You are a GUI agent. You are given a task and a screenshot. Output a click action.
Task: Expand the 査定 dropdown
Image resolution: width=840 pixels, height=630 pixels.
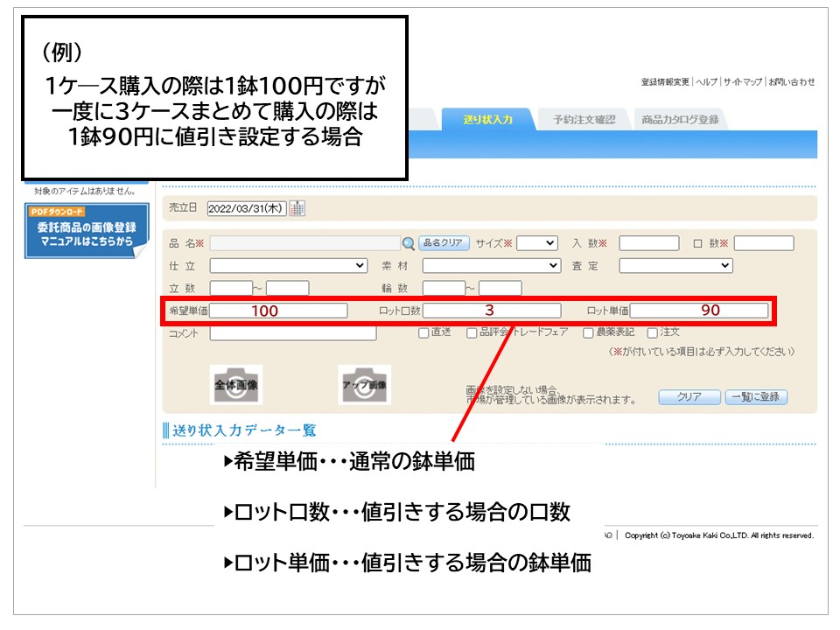[675, 265]
